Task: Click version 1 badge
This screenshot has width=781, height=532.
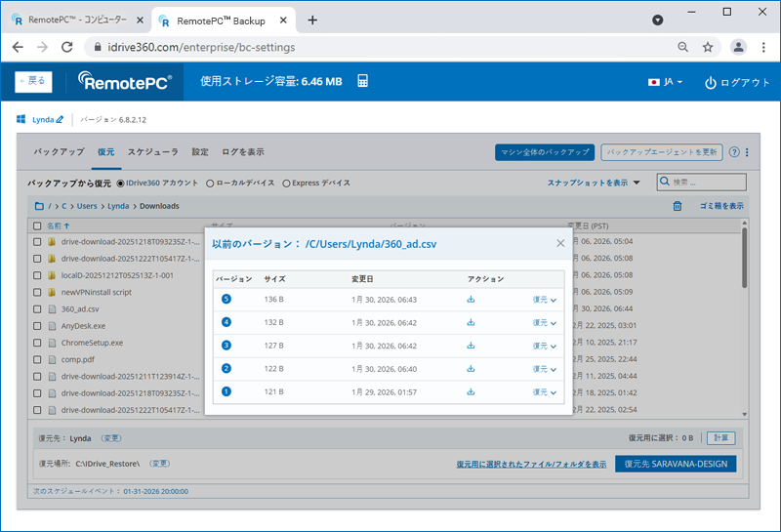Action: [226, 391]
